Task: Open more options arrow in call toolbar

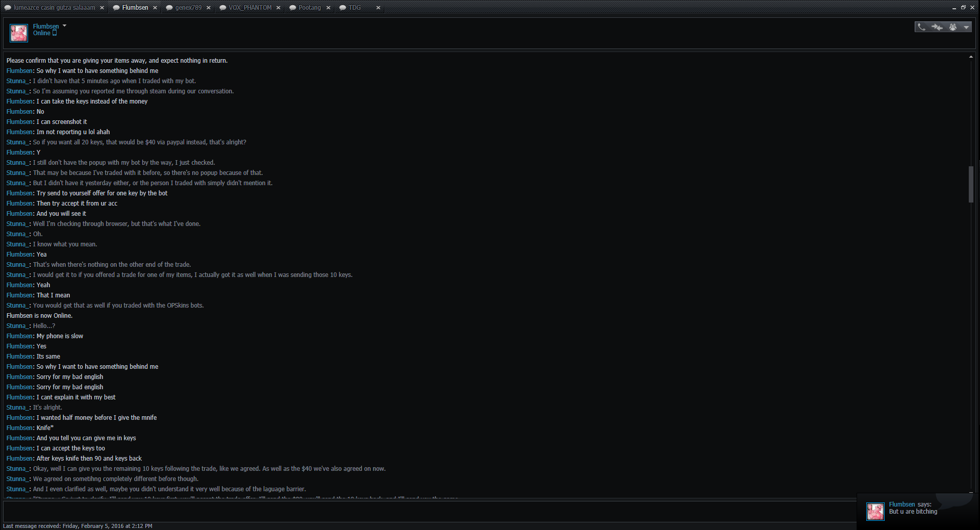Action: tap(966, 28)
